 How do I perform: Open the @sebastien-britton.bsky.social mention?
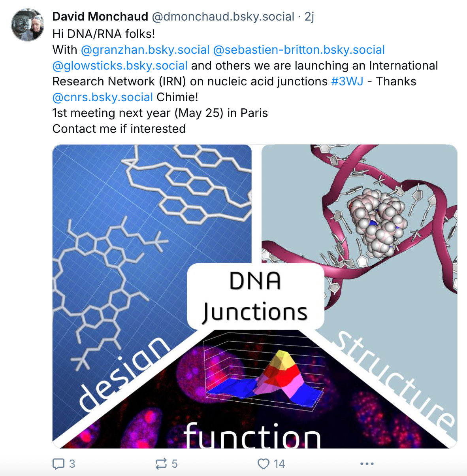pos(299,50)
